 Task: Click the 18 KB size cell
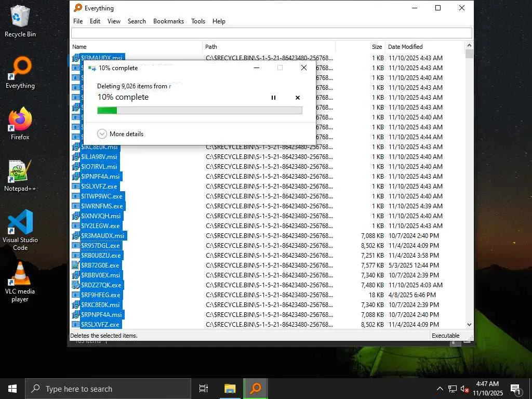tap(376, 295)
